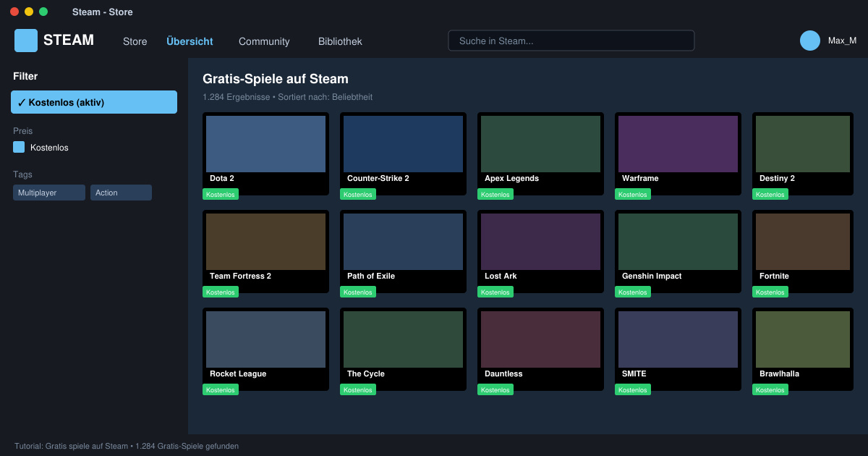Click the Kostenlos badge under Dauntless

pyautogui.click(x=495, y=389)
